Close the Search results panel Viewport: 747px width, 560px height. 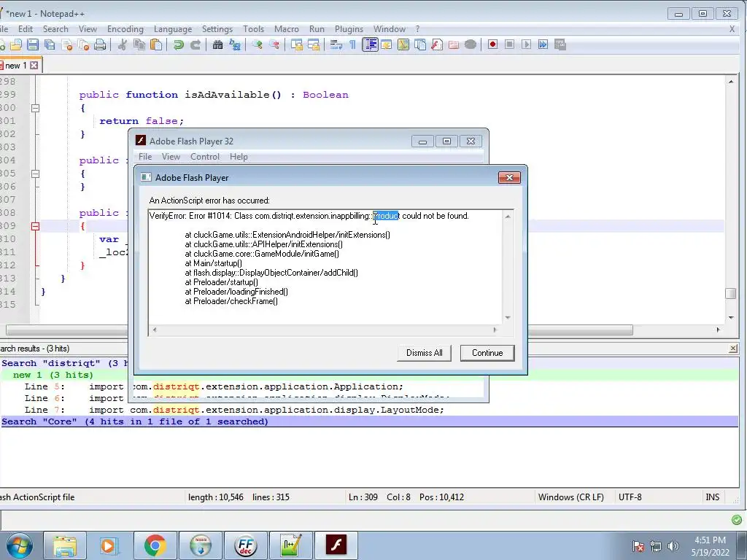click(x=733, y=349)
